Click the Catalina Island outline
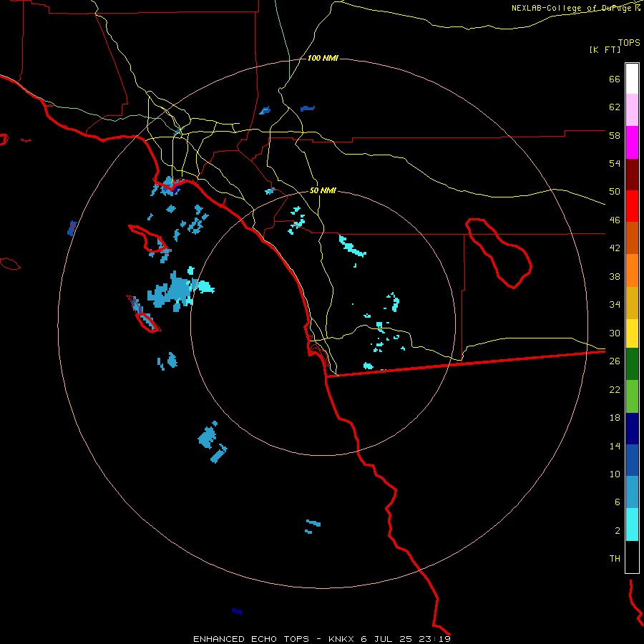The height and width of the screenshot is (644, 644). tap(150, 239)
